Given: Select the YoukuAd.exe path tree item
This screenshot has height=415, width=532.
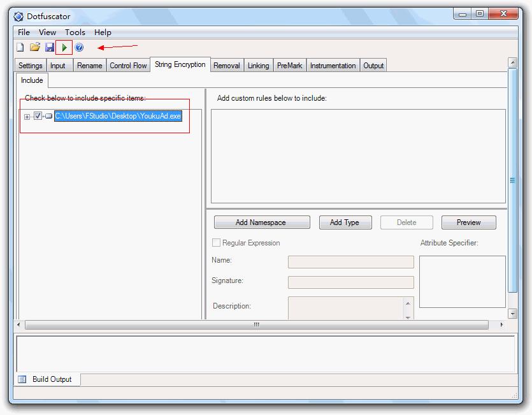Looking at the screenshot, I should (118, 116).
